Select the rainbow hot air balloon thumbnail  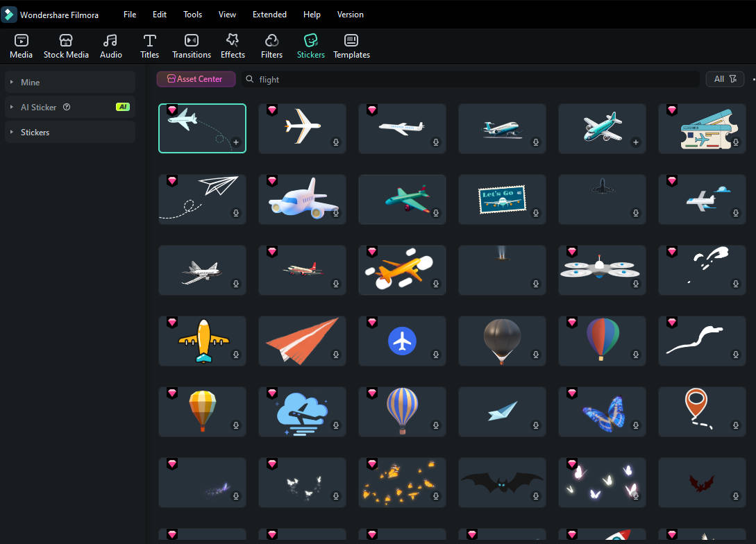602,341
